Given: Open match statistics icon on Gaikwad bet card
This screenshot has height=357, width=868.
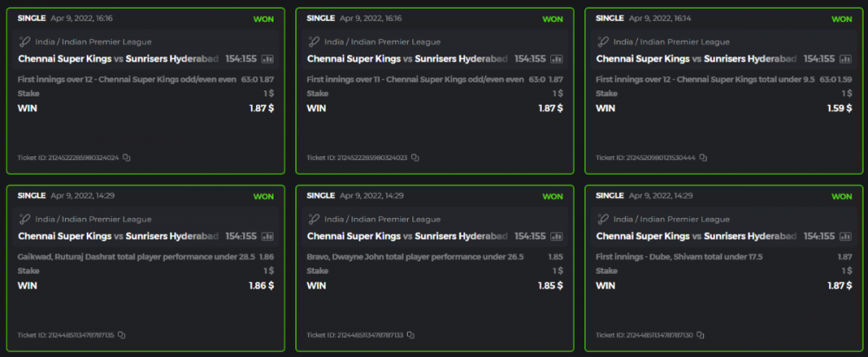Looking at the screenshot, I should coord(267,236).
